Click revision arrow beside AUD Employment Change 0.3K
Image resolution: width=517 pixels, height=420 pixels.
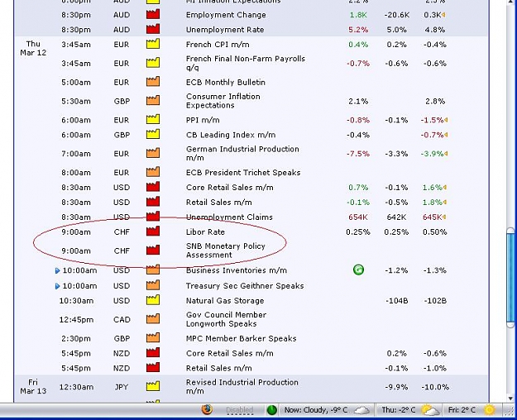tap(444, 15)
